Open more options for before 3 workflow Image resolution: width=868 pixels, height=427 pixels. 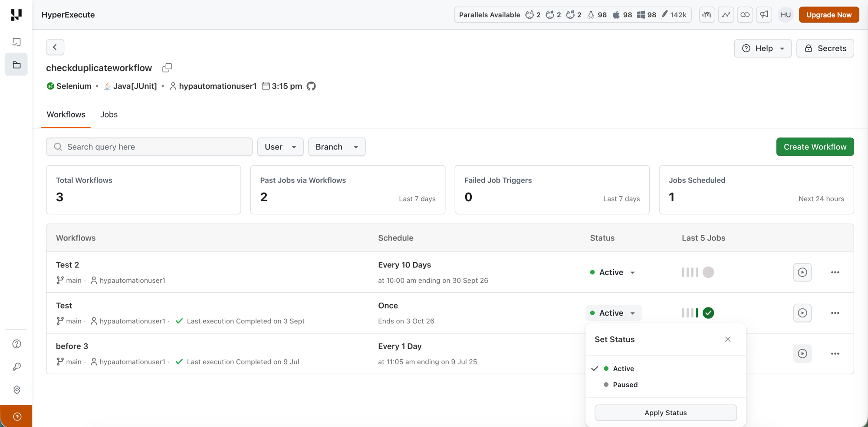tap(835, 354)
